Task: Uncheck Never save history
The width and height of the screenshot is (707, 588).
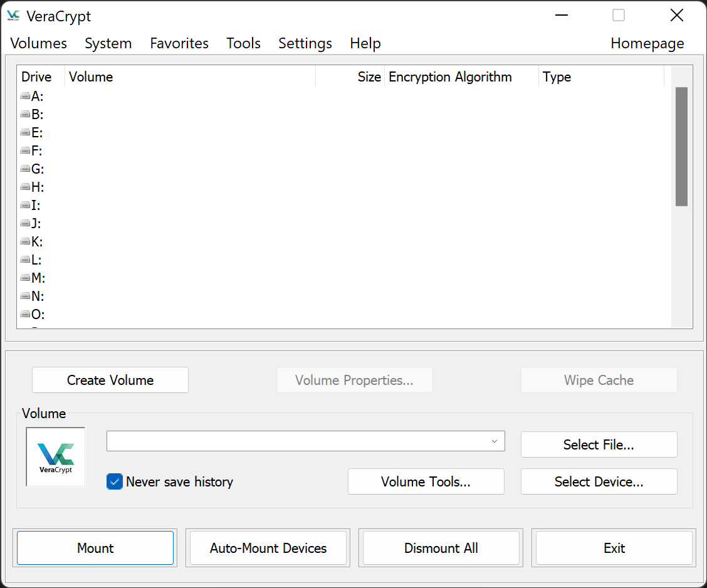Action: [114, 482]
